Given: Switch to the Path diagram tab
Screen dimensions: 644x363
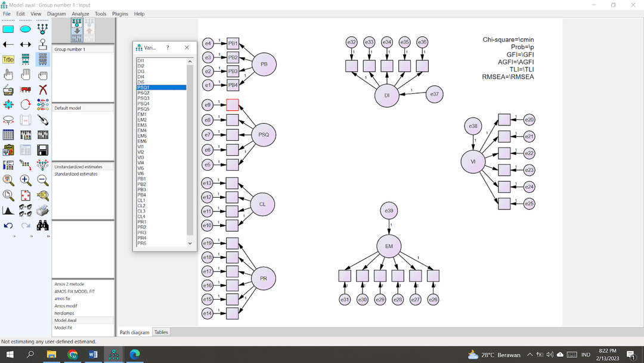Looking at the screenshot, I should (x=135, y=332).
